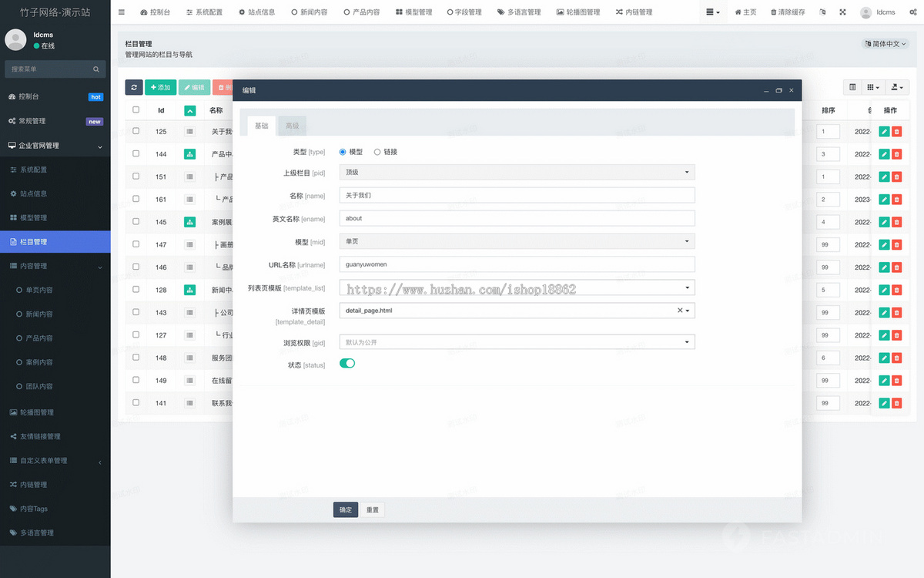Click the red delete icon for row 144

(x=896, y=154)
